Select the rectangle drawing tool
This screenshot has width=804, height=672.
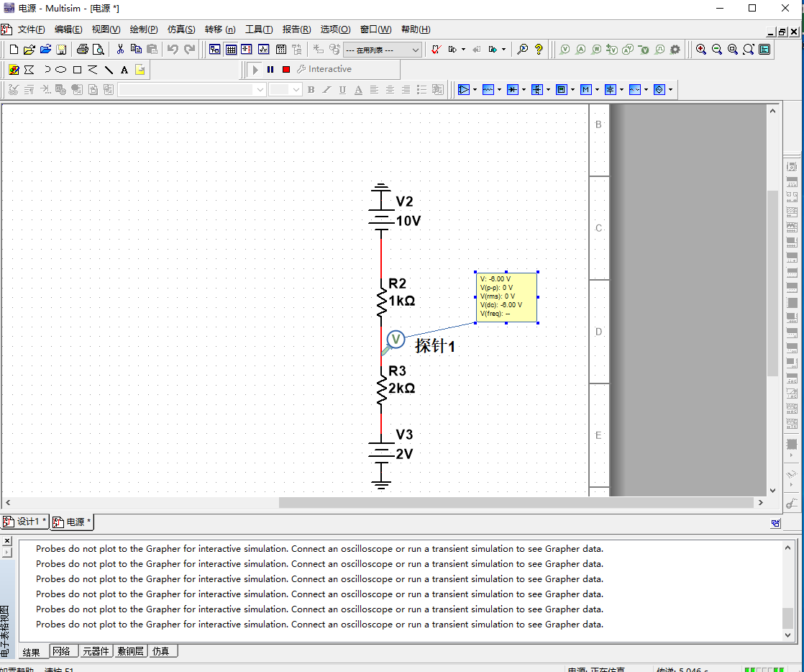click(x=77, y=70)
